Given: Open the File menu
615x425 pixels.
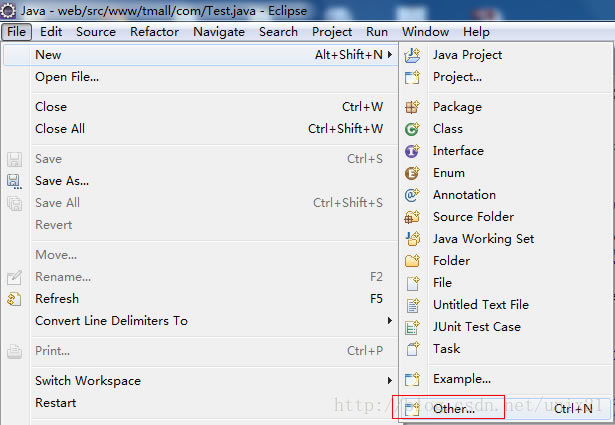Looking at the screenshot, I should pyautogui.click(x=16, y=32).
